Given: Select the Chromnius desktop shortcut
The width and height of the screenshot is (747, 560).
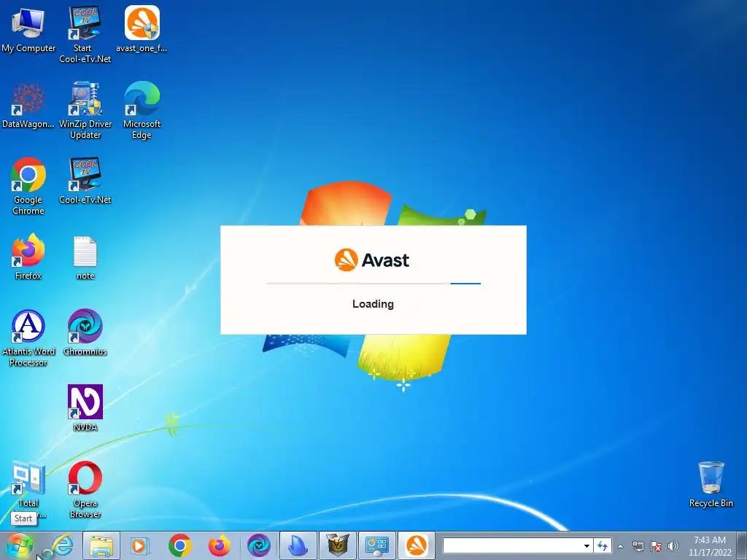Looking at the screenshot, I should (85, 332).
